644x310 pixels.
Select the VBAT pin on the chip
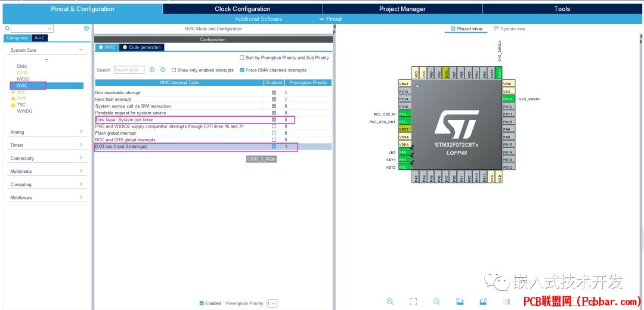(x=404, y=83)
